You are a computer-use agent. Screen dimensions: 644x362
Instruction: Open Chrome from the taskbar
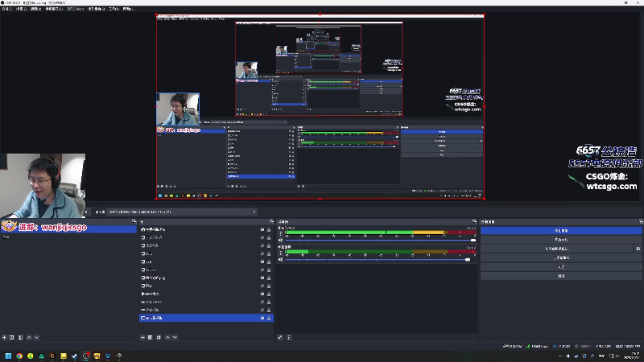coord(19,356)
